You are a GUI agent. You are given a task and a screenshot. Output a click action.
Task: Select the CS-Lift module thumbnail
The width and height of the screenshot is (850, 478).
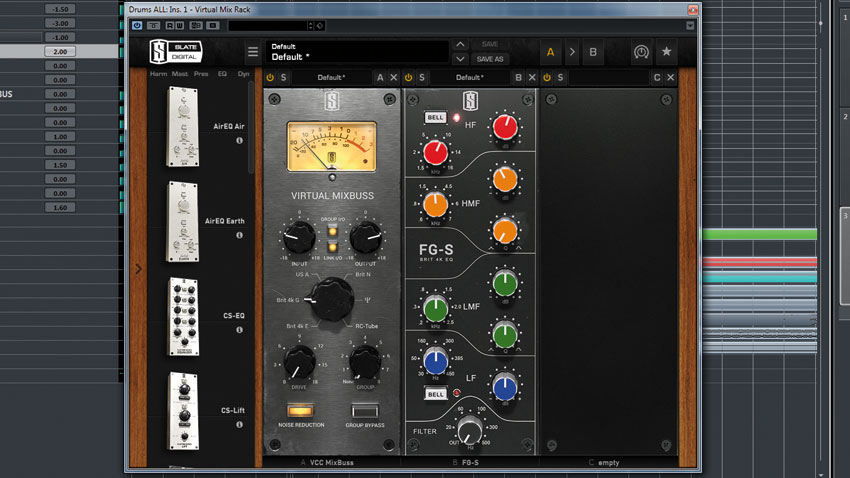[184, 411]
